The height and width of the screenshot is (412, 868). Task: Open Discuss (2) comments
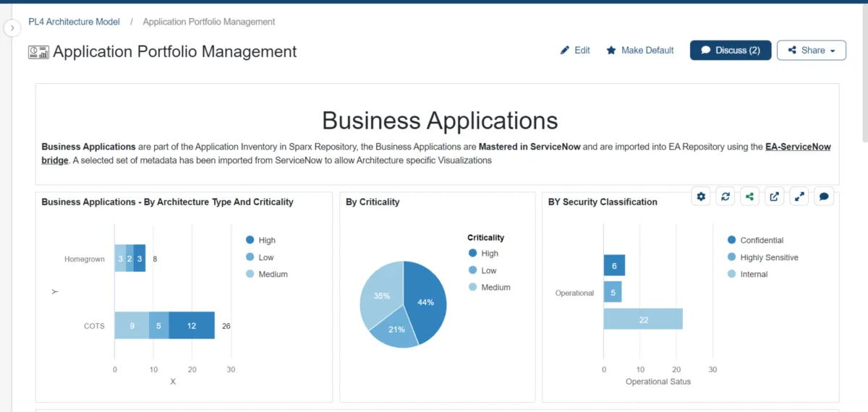point(731,51)
